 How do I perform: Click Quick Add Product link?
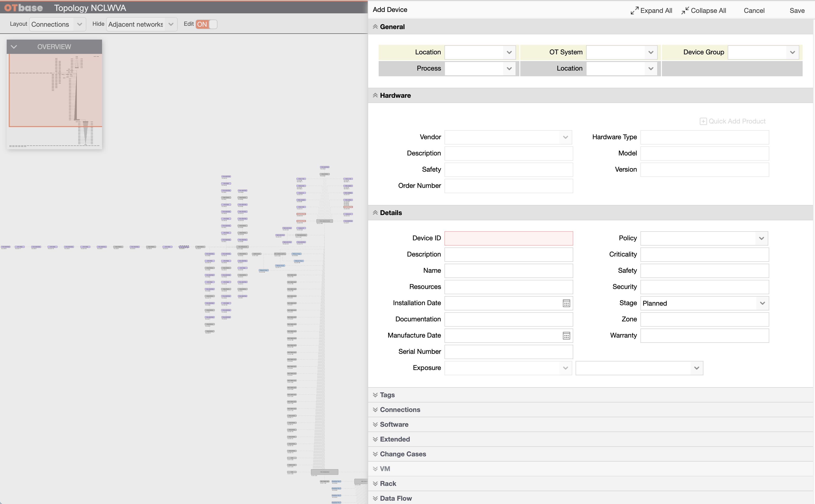tap(733, 121)
